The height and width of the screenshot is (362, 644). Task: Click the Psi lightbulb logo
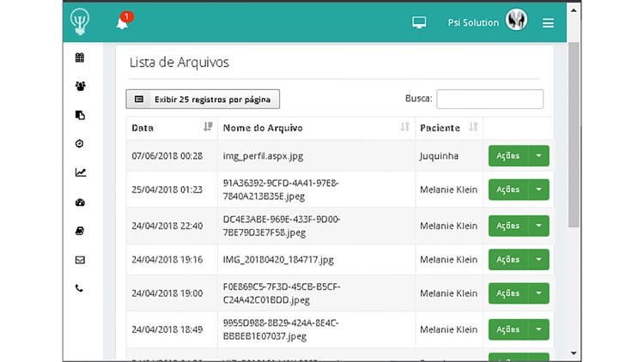[x=79, y=21]
